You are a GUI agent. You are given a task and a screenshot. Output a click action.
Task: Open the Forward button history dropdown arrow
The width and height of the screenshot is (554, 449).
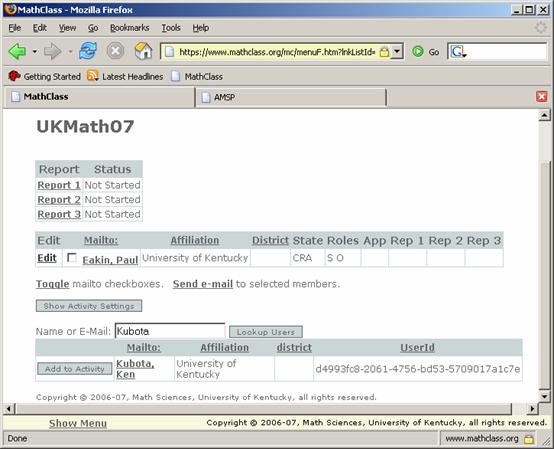[x=70, y=52]
